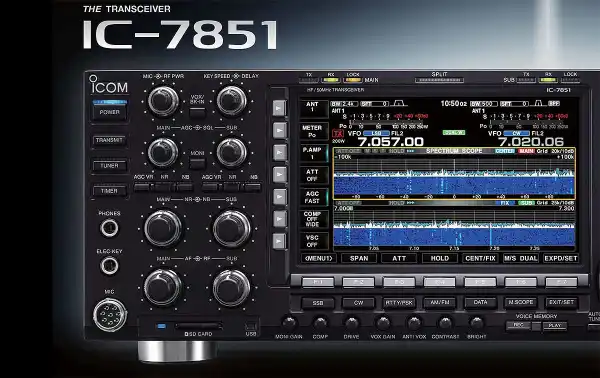
Task: Toggle the main AGC VR button
Action: [x=141, y=187]
